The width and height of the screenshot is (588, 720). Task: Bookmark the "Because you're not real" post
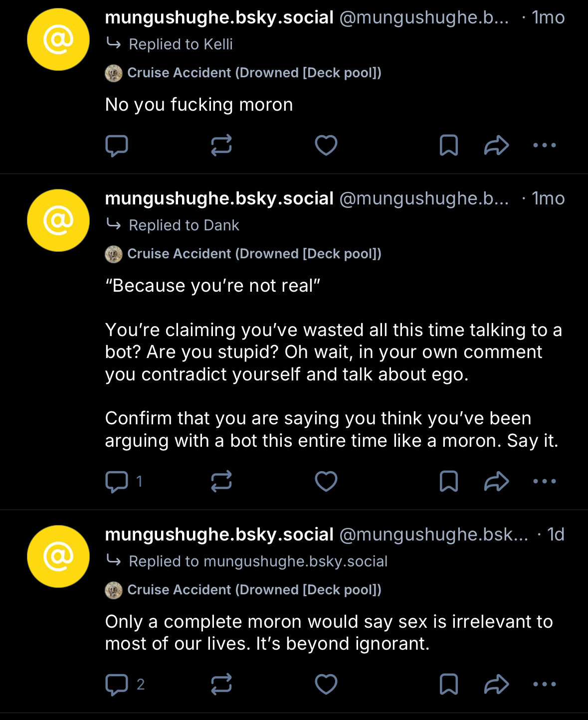pos(449,482)
